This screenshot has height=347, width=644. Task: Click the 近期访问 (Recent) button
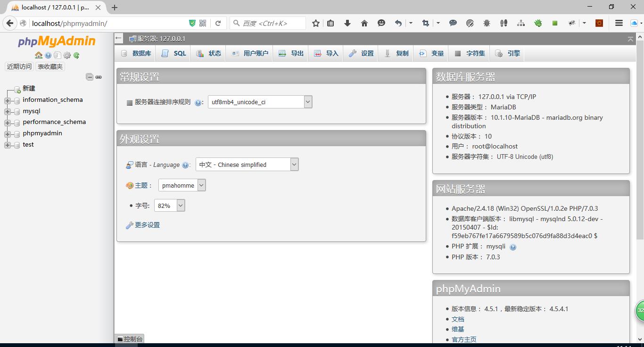click(x=19, y=66)
